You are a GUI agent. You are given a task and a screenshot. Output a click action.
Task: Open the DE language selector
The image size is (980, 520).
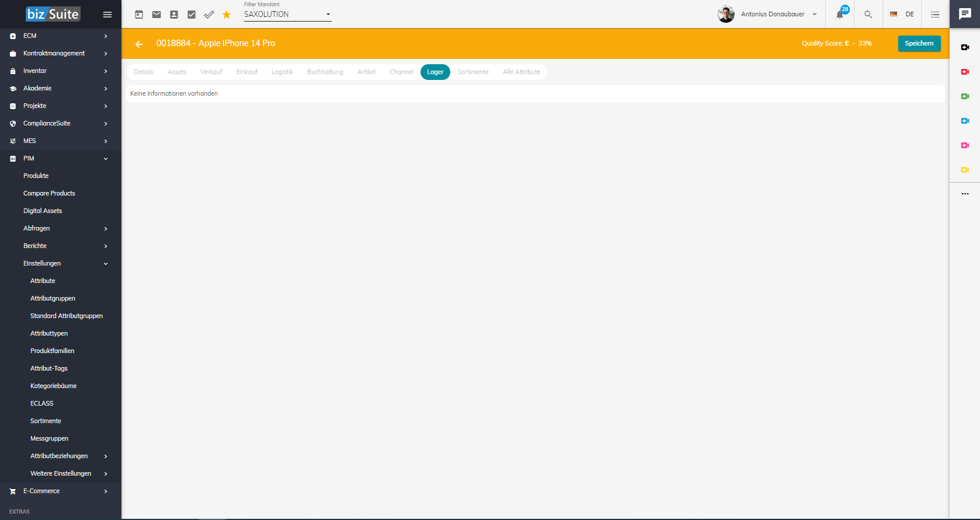coord(902,14)
